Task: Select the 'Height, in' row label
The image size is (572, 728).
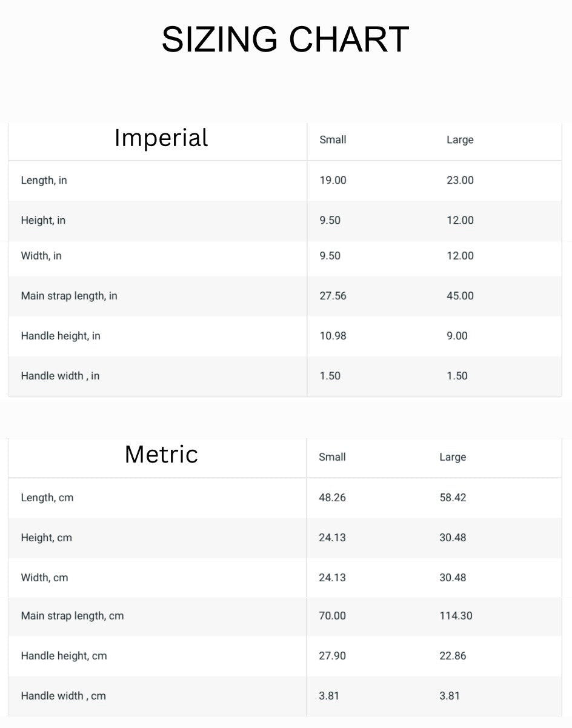Action: point(43,221)
